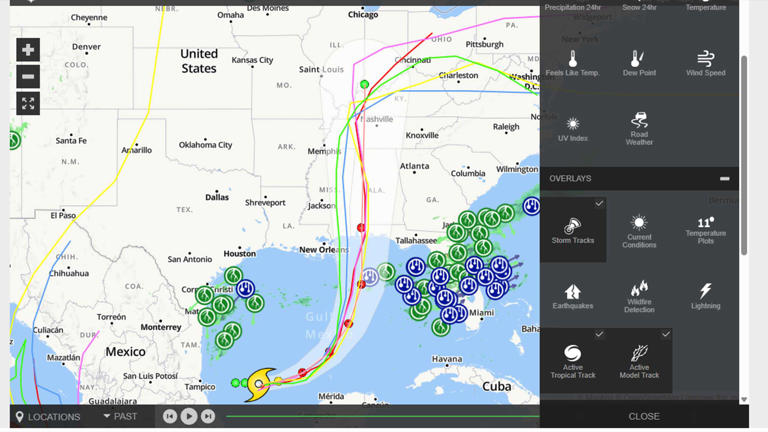The image size is (768, 432).
Task: Enable the Wildfire Detection overlay
Action: point(639,296)
